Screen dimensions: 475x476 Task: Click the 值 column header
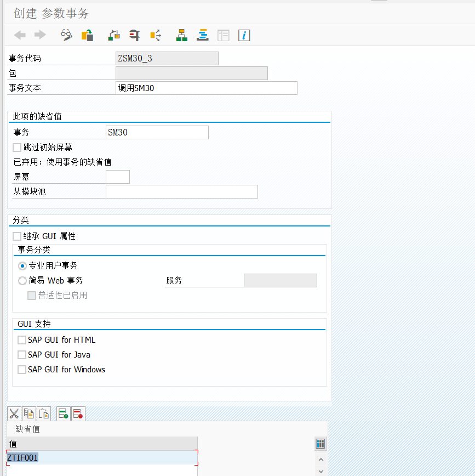click(102, 444)
